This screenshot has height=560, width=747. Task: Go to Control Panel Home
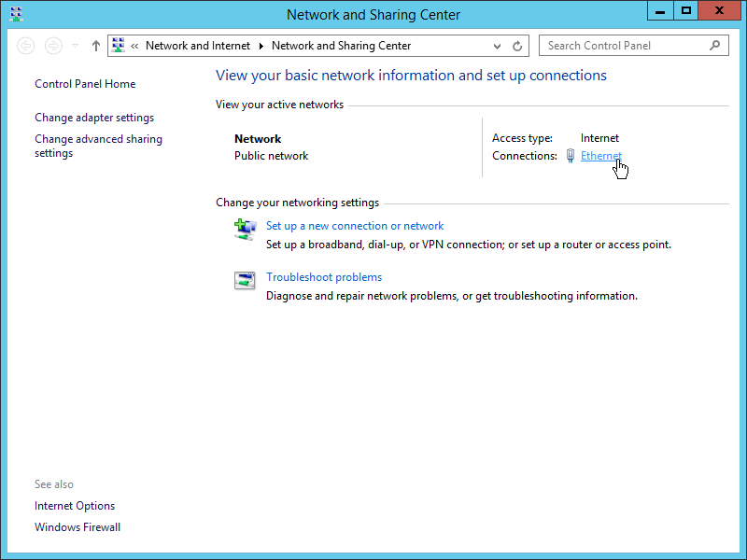[x=85, y=84]
